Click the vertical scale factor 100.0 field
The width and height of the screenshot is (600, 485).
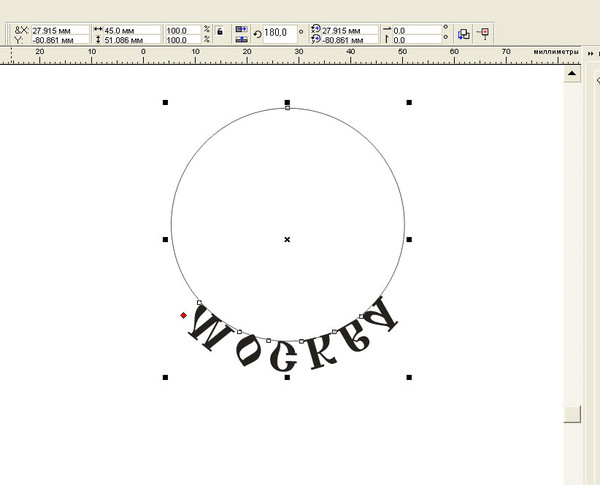coord(183,40)
